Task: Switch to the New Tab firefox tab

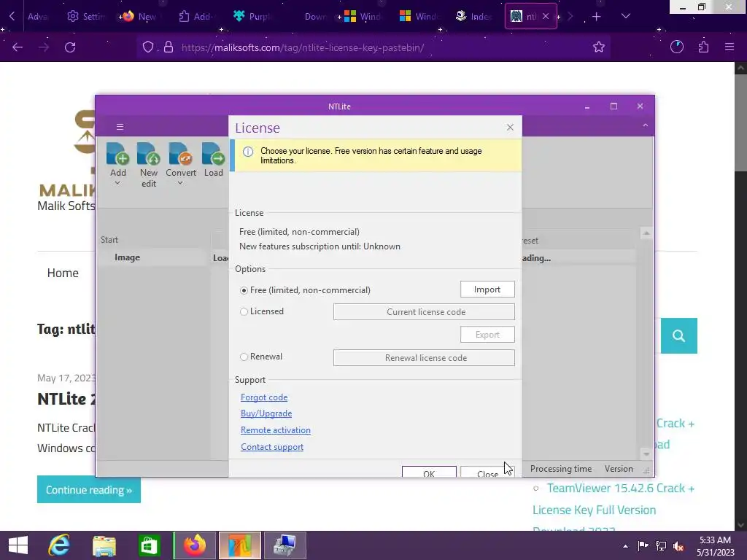Action: tap(141, 17)
